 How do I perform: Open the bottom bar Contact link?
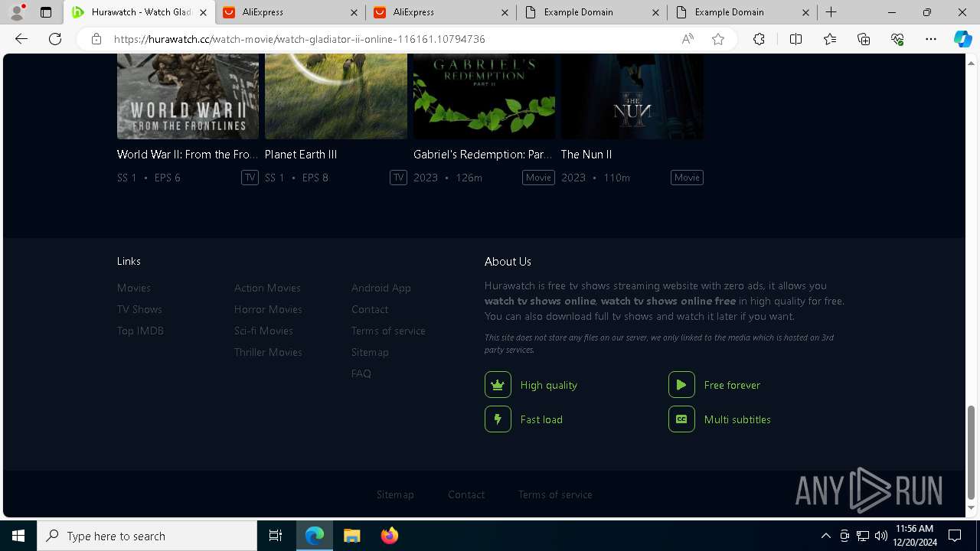tap(466, 494)
